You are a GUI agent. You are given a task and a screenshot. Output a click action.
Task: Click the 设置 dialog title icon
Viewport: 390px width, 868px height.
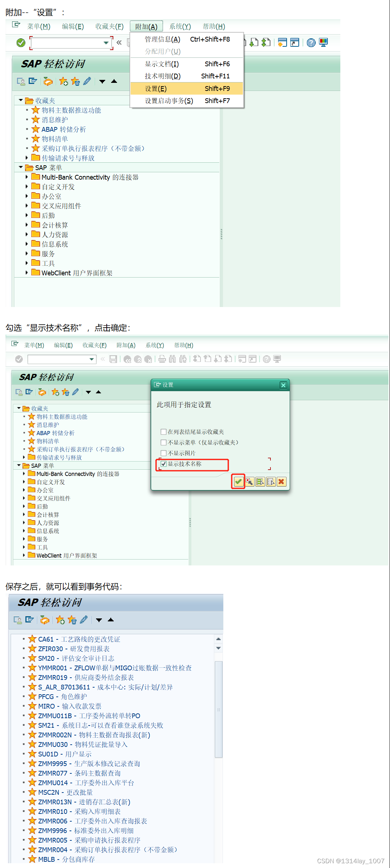click(x=157, y=385)
